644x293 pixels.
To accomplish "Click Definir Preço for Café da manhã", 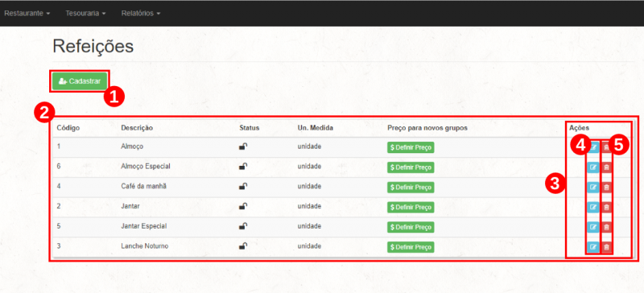I will (411, 187).
